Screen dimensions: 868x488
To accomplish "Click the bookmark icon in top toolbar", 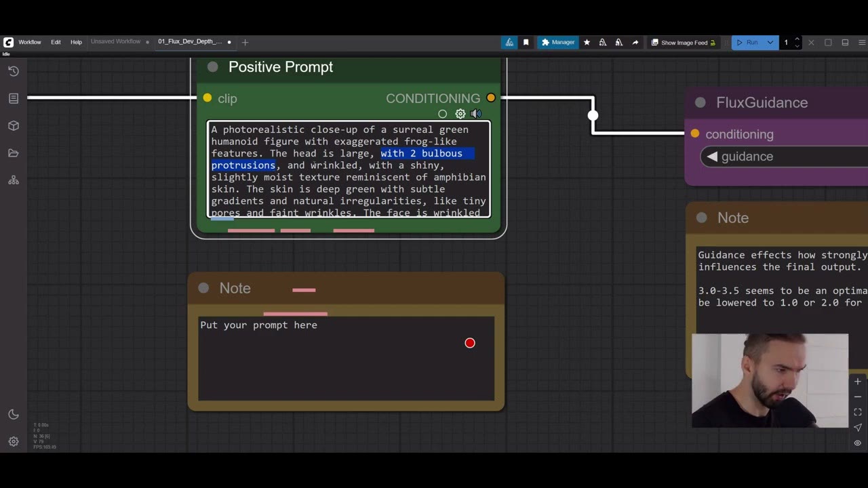I will (x=526, y=42).
